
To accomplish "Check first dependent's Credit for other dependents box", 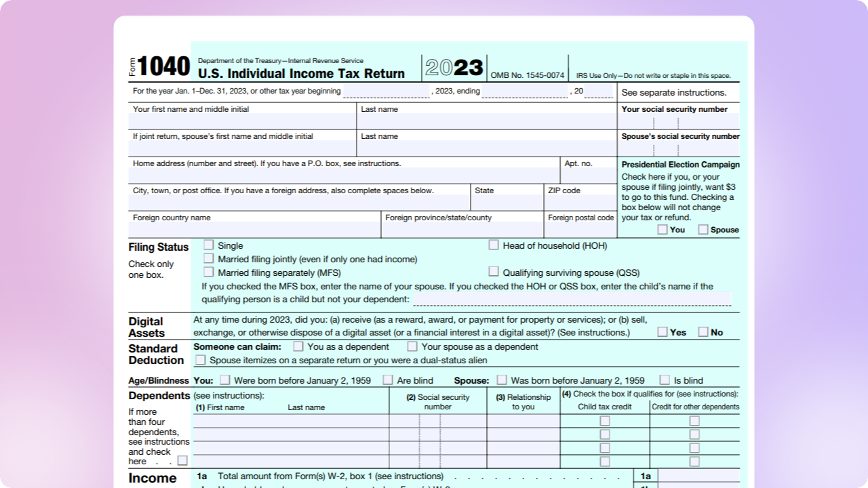I will [694, 421].
